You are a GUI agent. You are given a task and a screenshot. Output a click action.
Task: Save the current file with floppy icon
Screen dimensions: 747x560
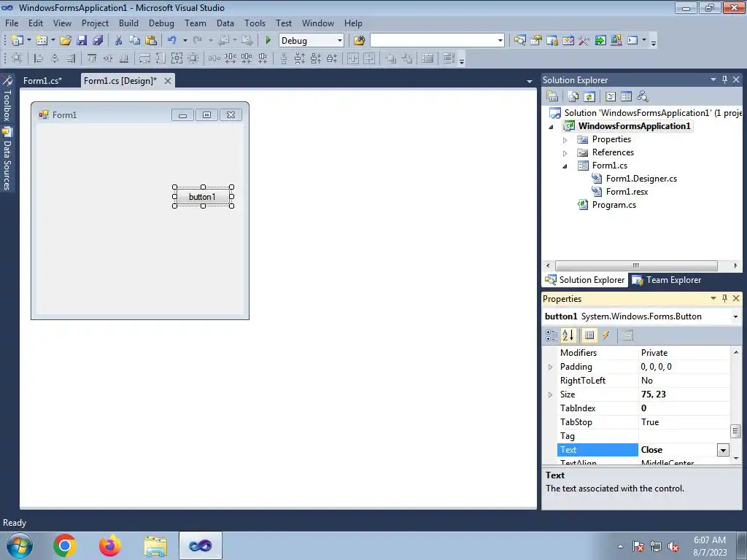point(82,41)
